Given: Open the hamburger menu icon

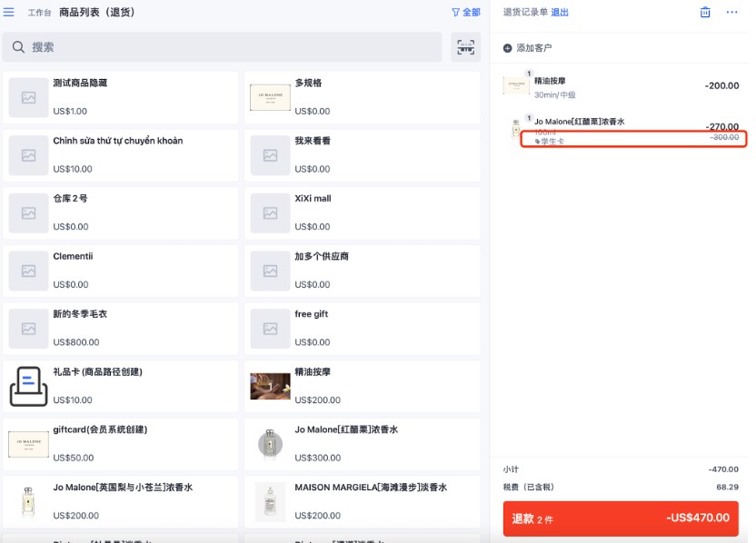Looking at the screenshot, I should click(x=9, y=12).
